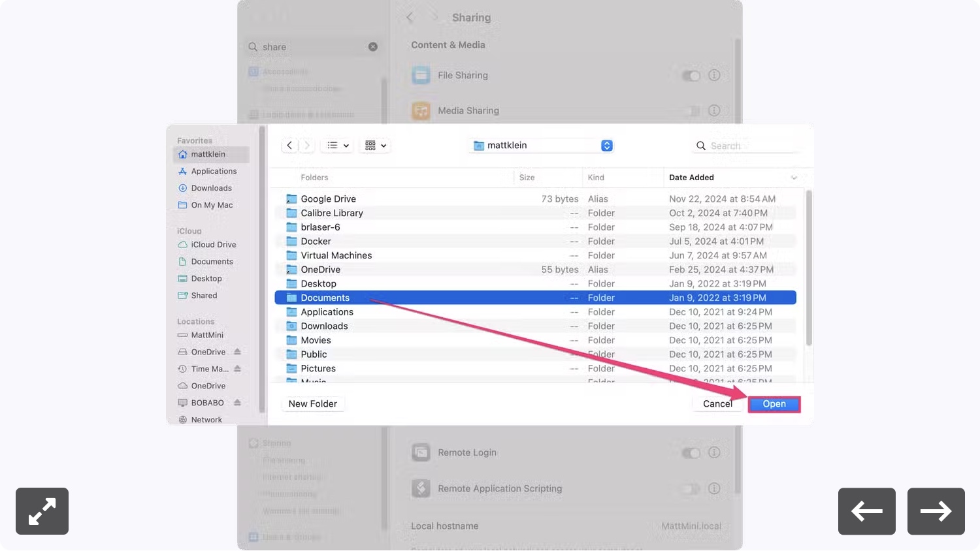Click the Settings search field containing share
This screenshot has height=551, width=980.
[312, 47]
